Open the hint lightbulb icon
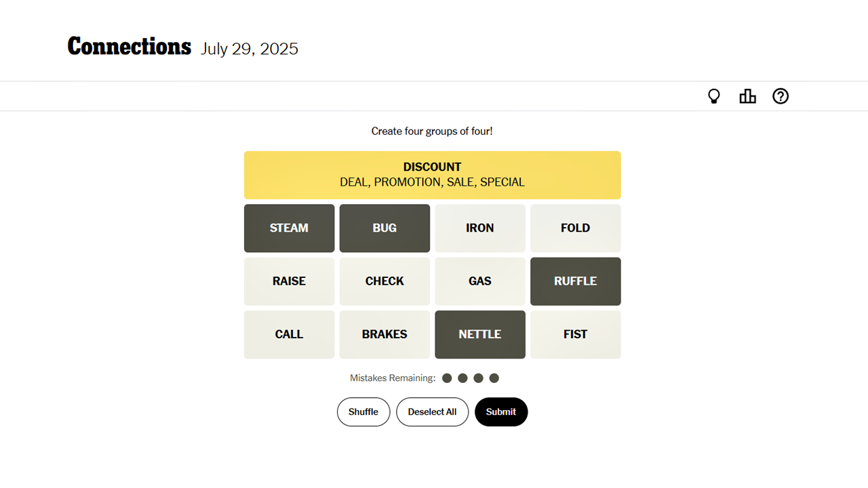The width and height of the screenshot is (868, 488). tap(713, 96)
